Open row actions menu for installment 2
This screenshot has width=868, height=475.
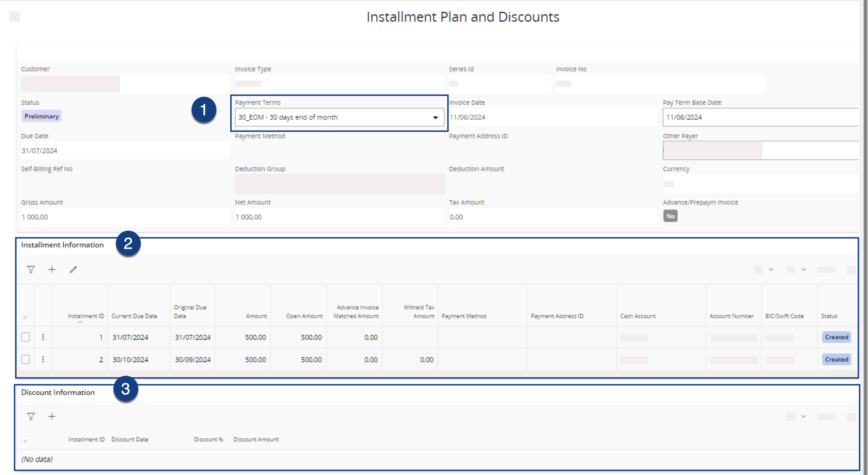click(43, 359)
